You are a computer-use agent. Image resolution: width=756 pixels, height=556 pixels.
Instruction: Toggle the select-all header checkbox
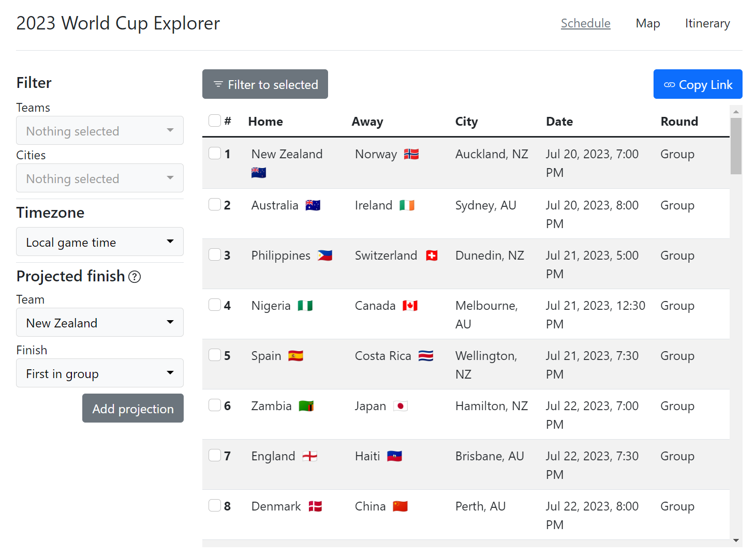pyautogui.click(x=215, y=121)
